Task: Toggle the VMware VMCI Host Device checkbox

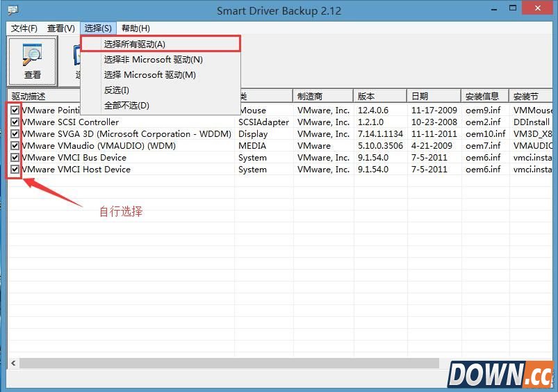Action: tap(15, 170)
